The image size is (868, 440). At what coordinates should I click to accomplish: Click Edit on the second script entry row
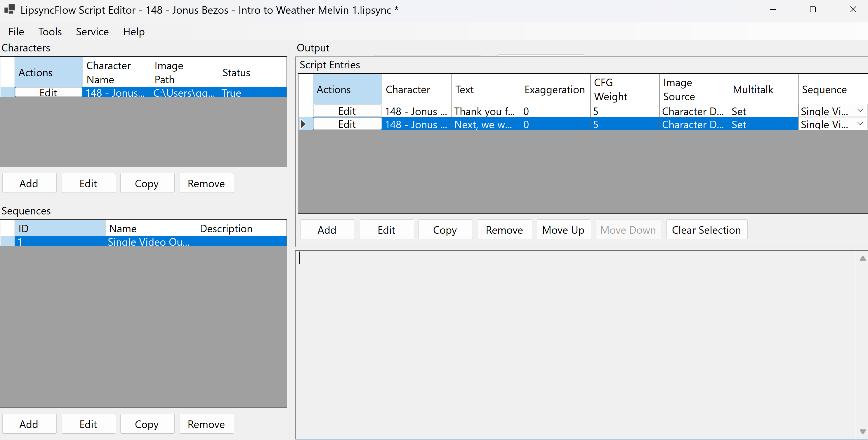(x=347, y=124)
